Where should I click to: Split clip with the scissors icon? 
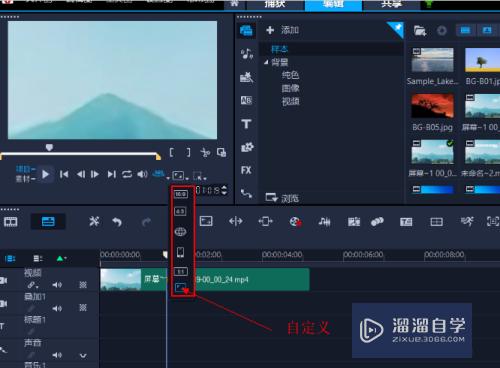[205, 153]
